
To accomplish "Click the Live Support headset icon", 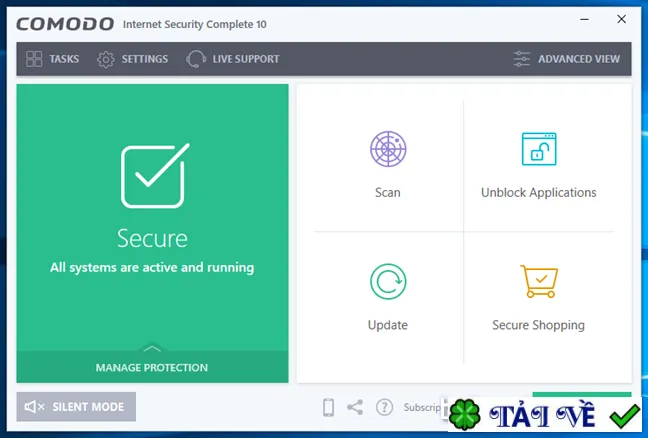I will 196,59.
